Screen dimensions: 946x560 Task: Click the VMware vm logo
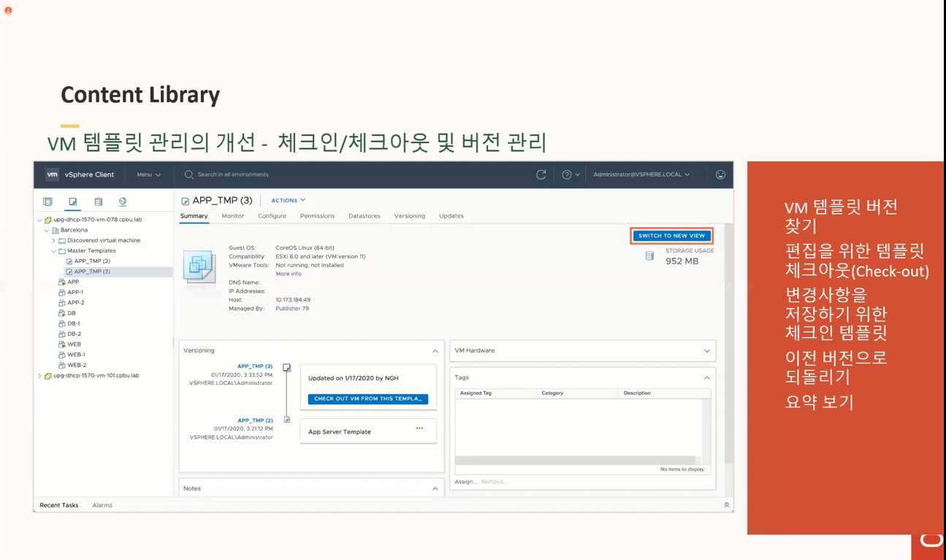tap(53, 174)
